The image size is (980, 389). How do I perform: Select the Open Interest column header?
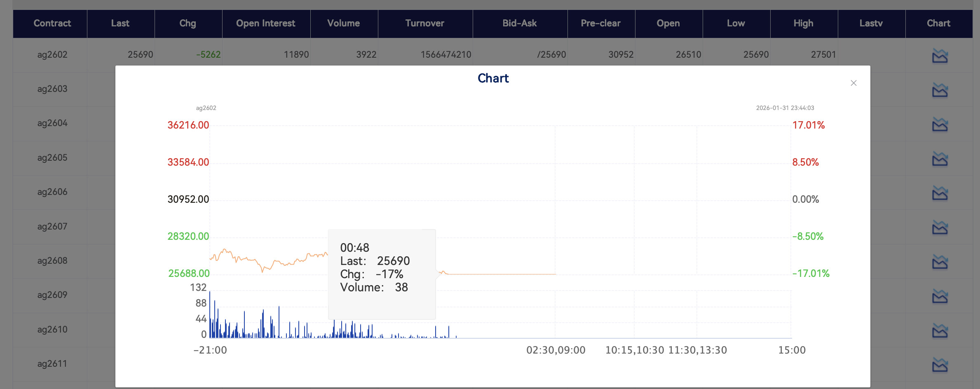(265, 23)
